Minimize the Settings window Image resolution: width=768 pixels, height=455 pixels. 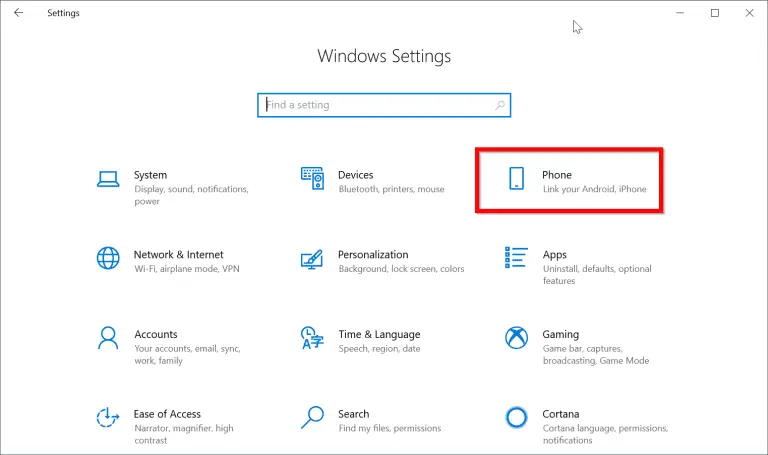point(680,13)
